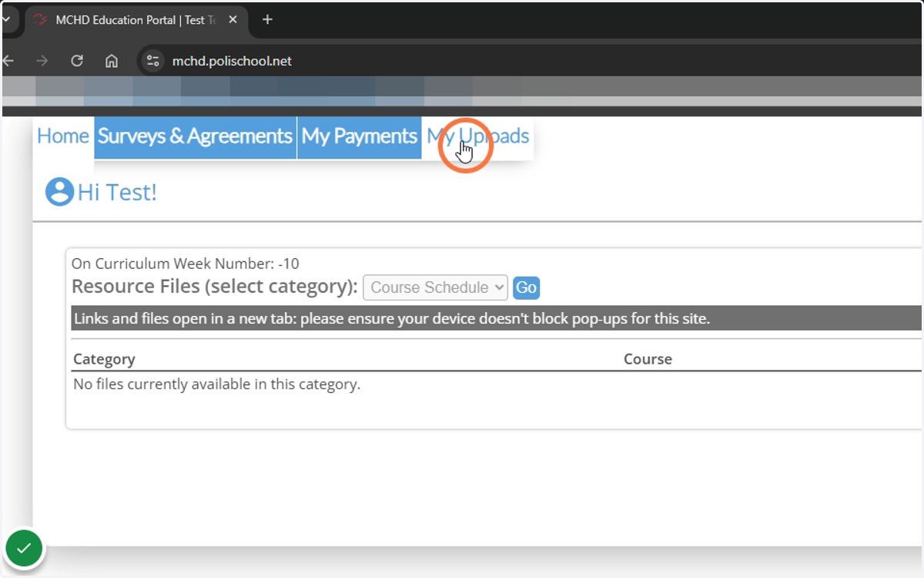Open the browser tab search dropdown
Image resolution: width=924 pixels, height=578 pixels.
(x=6, y=20)
